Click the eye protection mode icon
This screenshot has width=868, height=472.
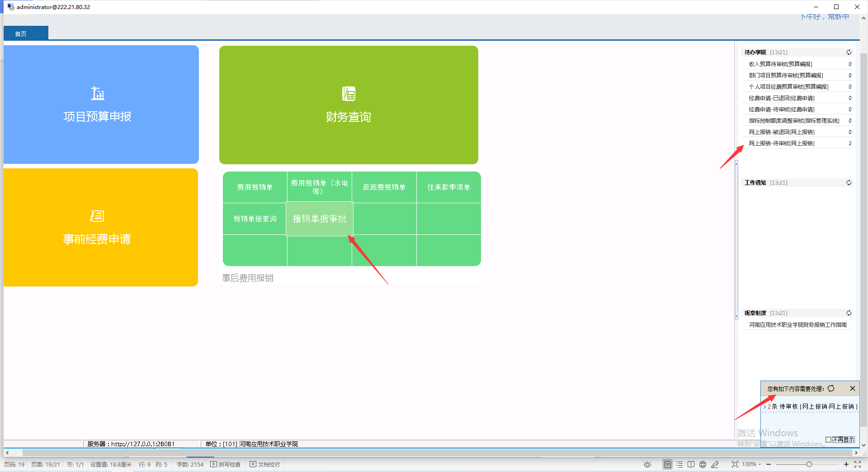tap(647, 464)
